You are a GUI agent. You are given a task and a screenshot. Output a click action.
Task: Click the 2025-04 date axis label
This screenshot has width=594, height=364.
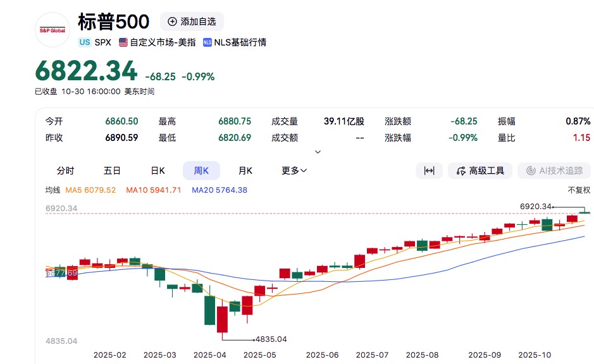coord(209,355)
